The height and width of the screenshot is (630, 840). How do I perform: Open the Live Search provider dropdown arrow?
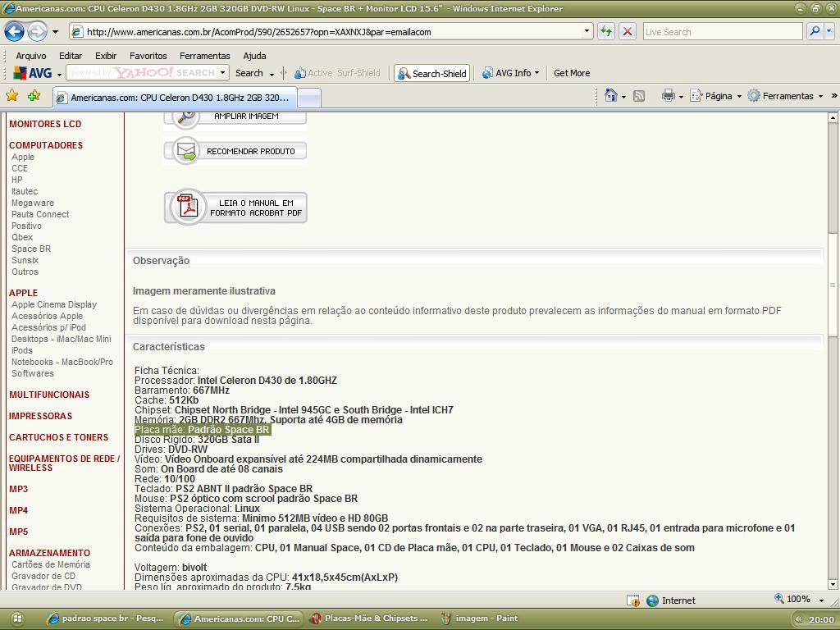(x=829, y=32)
